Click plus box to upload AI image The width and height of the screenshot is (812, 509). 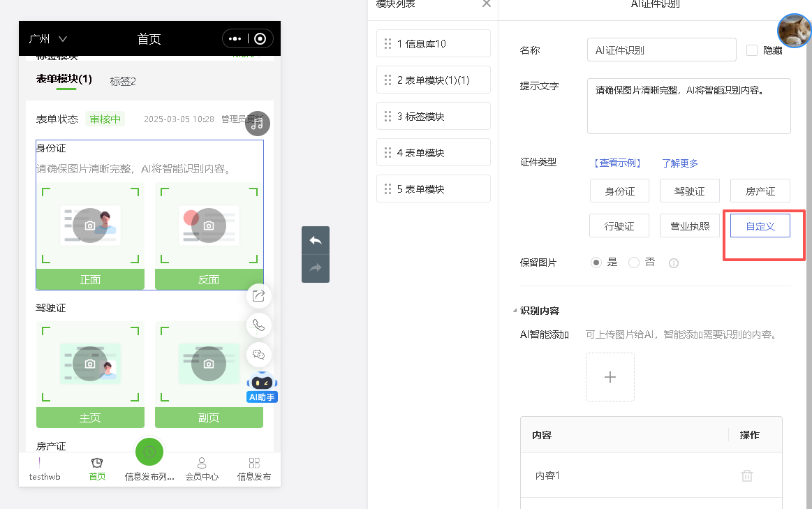(x=610, y=377)
